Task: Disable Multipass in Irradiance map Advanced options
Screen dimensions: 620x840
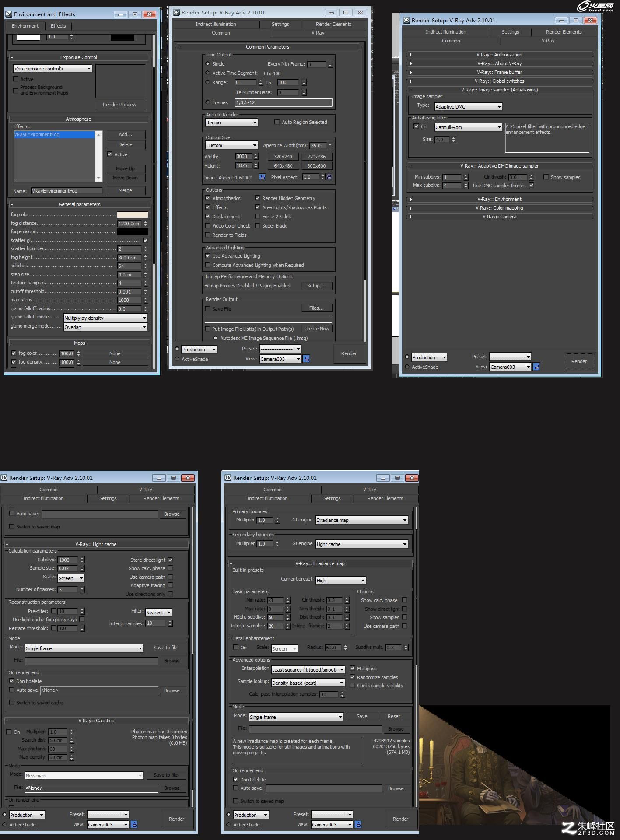Action: 352,668
